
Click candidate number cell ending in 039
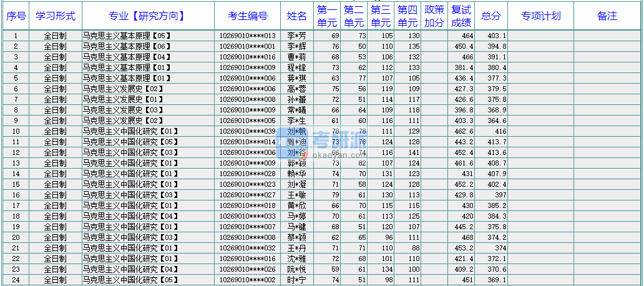click(247, 131)
